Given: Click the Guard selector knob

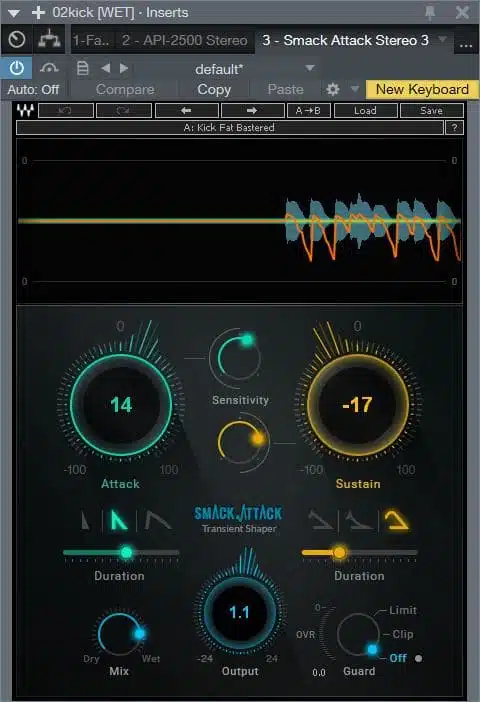Looking at the screenshot, I should [358, 635].
